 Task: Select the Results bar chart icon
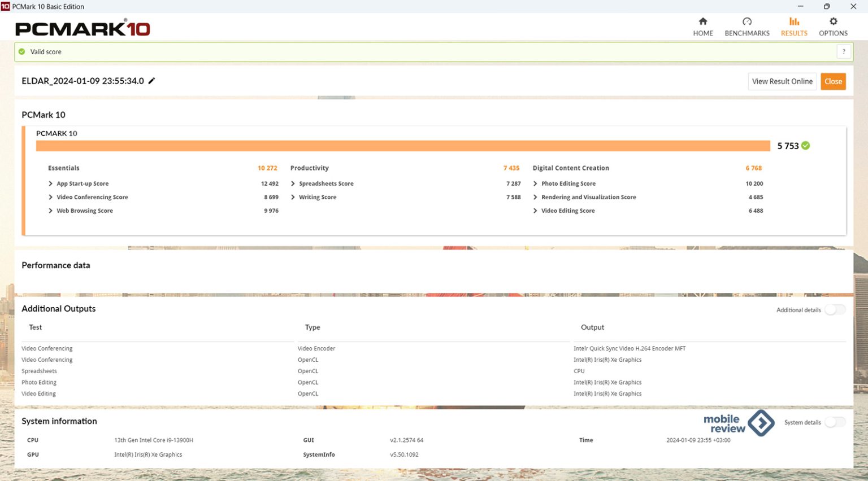click(x=794, y=21)
